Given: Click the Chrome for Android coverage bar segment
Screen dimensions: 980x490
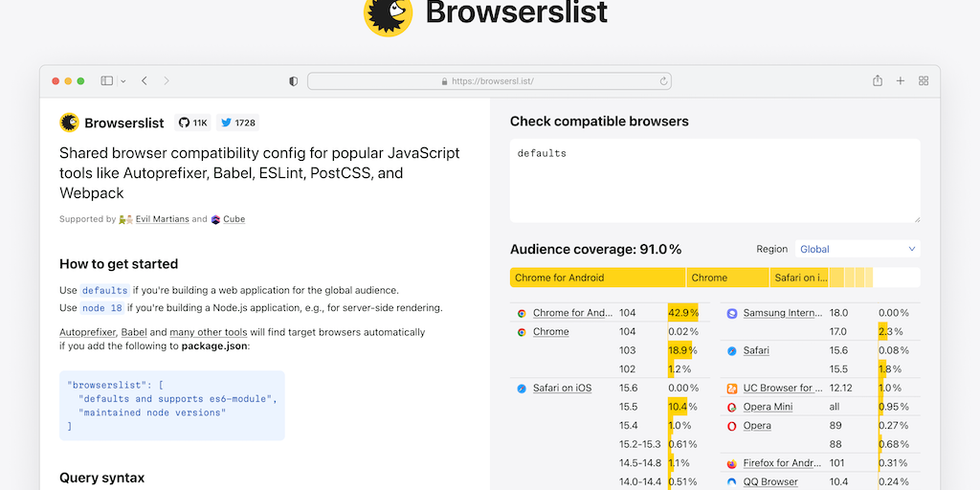Looking at the screenshot, I should [597, 278].
